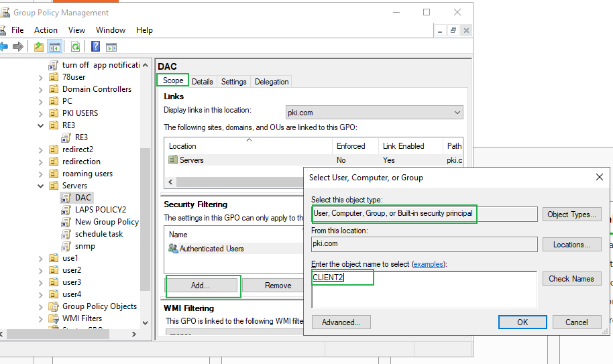
Task: Click the Remove button
Action: [278, 286]
